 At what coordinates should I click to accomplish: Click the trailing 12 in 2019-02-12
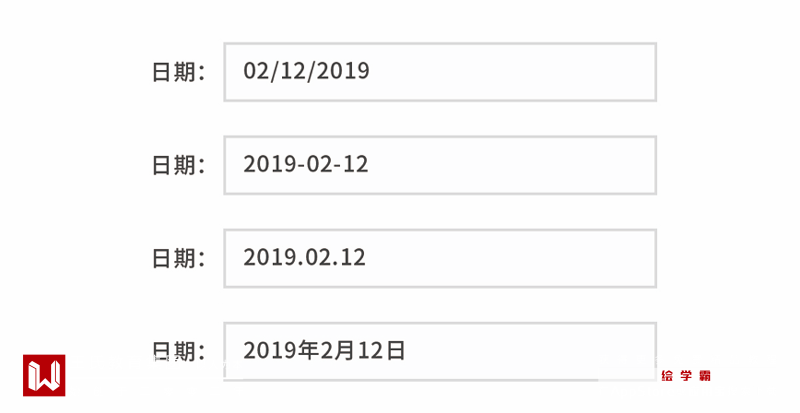pyautogui.click(x=356, y=165)
